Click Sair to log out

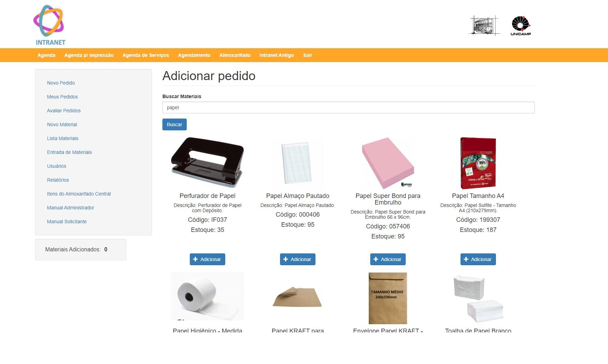[307, 55]
